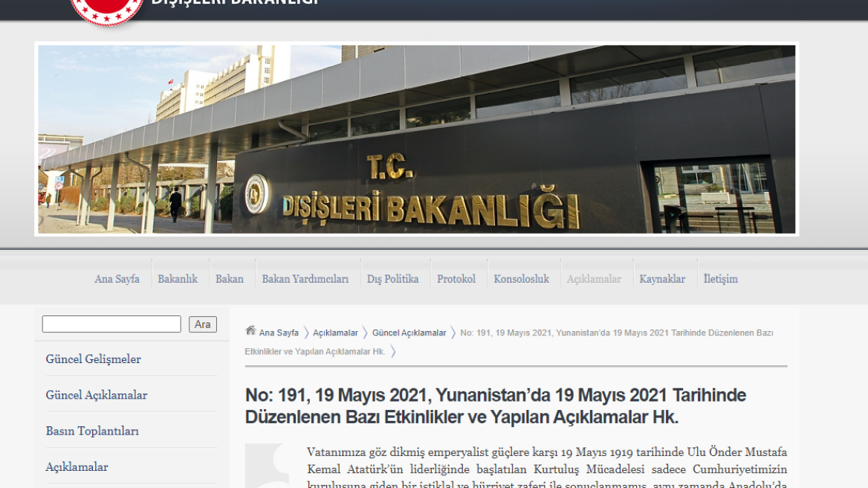The image size is (868, 488).
Task: Open the Protokol menu item
Action: [x=456, y=279]
